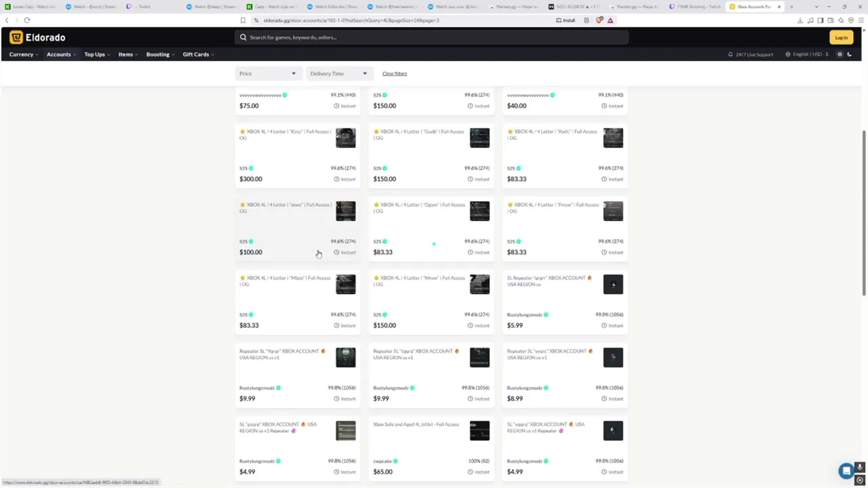Click the verified badge on the $5.99 listing
Image resolution: width=868 pixels, height=488 pixels.
[x=546, y=314]
